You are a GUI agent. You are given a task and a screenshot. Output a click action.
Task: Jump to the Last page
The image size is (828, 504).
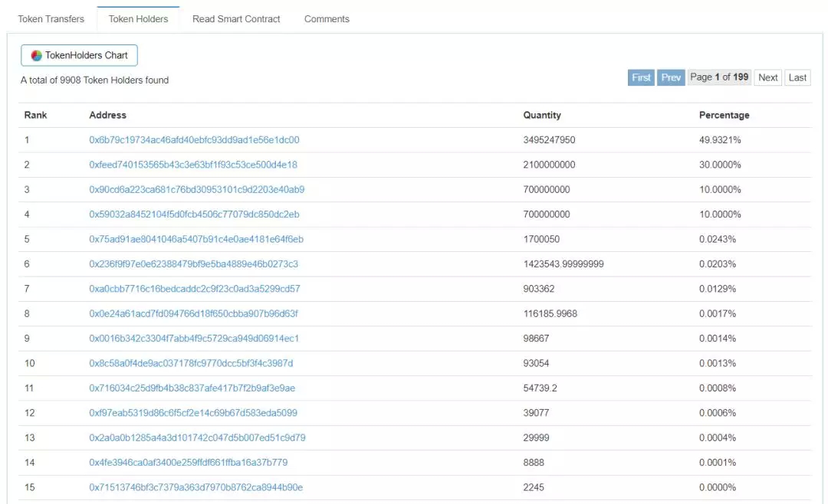click(x=797, y=77)
